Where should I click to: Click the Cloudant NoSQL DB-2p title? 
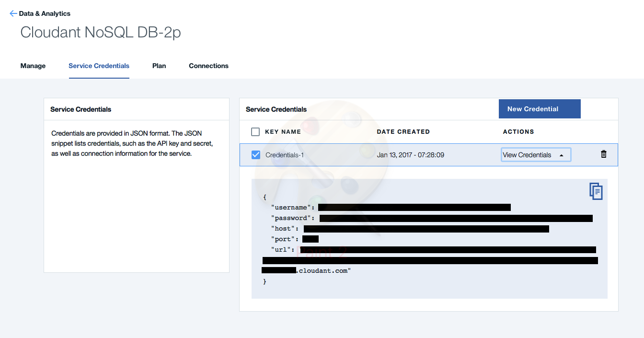coord(101,32)
